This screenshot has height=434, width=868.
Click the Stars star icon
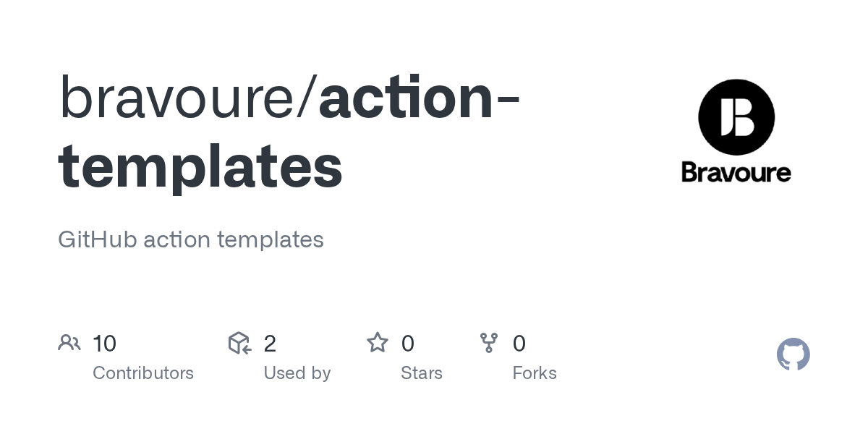[x=378, y=343]
